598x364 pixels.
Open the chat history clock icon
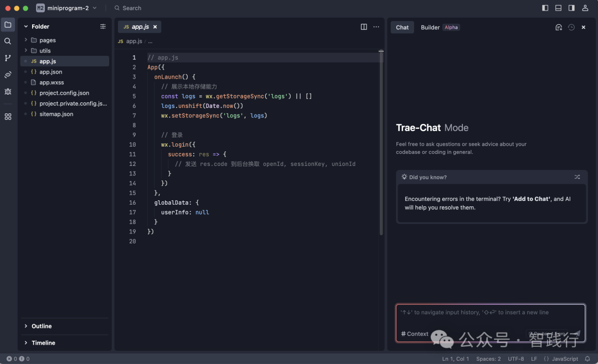click(571, 28)
